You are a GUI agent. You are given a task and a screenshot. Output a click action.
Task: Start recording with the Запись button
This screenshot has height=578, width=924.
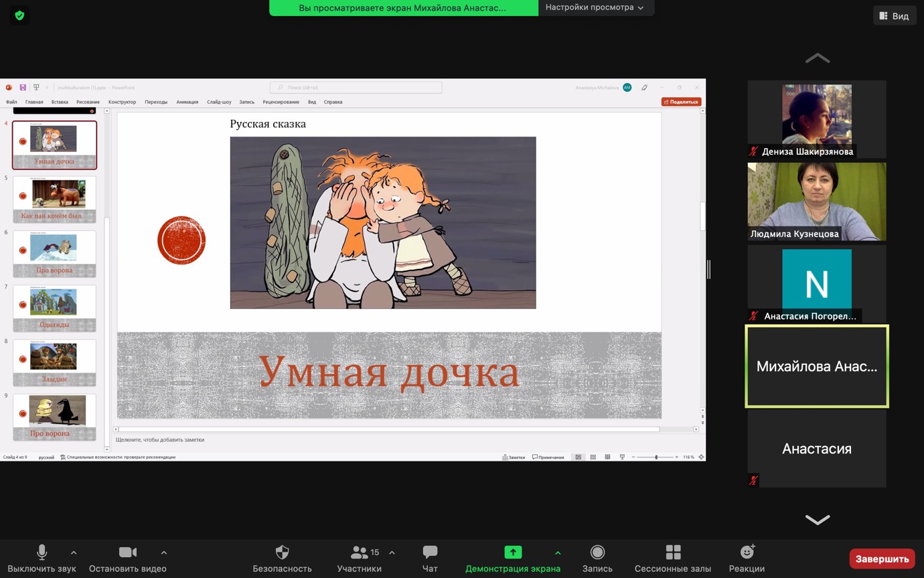click(x=597, y=559)
